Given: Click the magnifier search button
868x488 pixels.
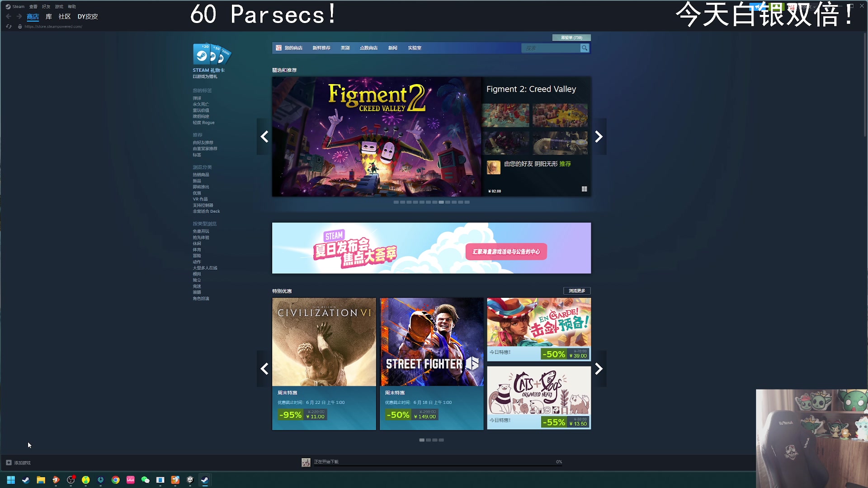Looking at the screenshot, I should pyautogui.click(x=585, y=48).
